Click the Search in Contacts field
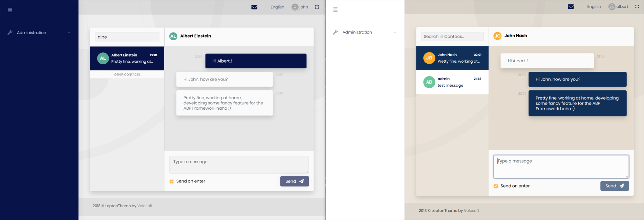Screen dimensions: 644x220 coord(452,37)
